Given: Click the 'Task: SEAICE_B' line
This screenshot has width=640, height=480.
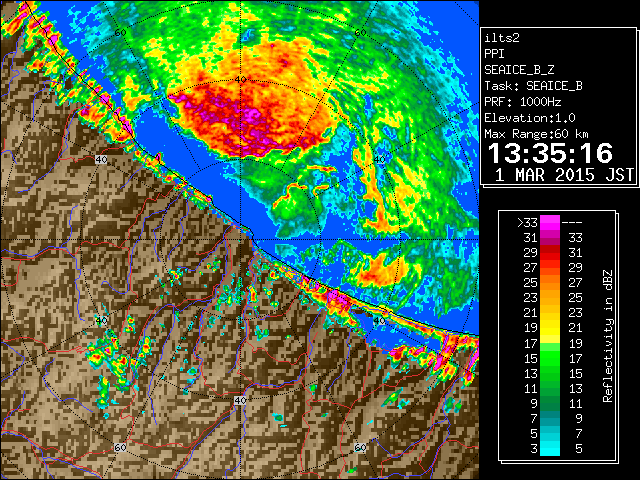Looking at the screenshot, I should (x=533, y=86).
